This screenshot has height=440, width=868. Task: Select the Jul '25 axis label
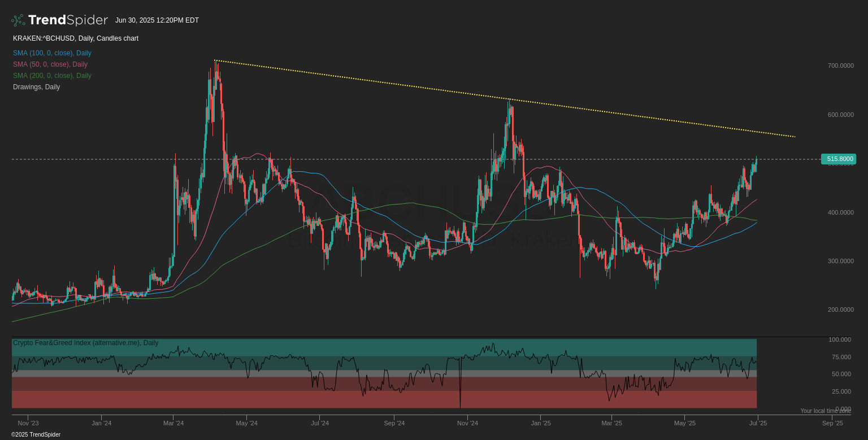758,422
